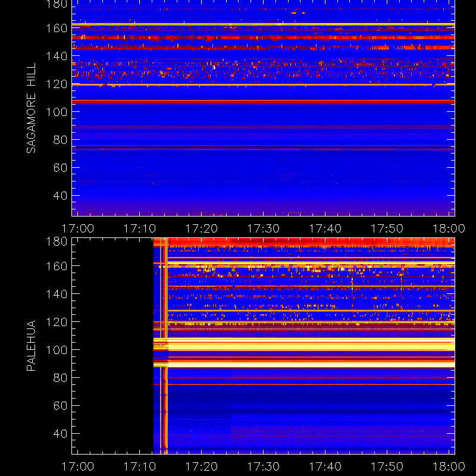The image size is (476, 476).
Task: Select the 60 tick label on Sagamore Hill plot
Action: (60, 168)
